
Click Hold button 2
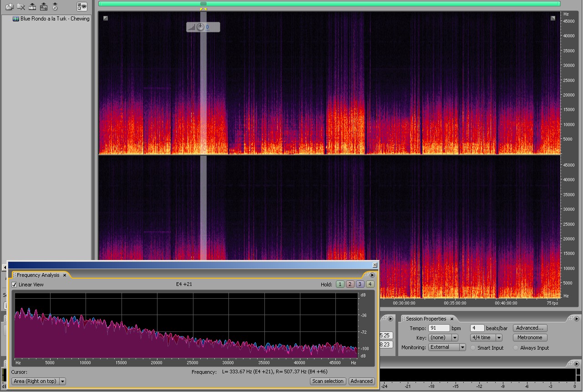click(350, 284)
